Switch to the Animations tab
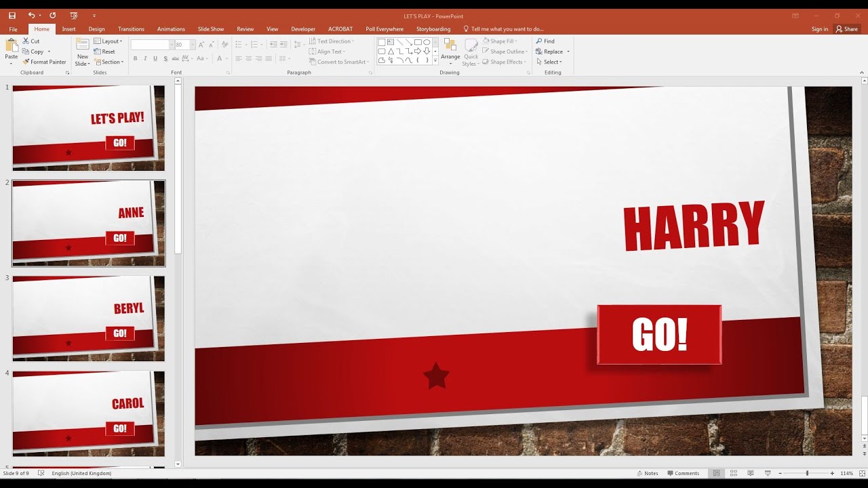Image resolution: width=868 pixels, height=488 pixels. click(x=171, y=29)
